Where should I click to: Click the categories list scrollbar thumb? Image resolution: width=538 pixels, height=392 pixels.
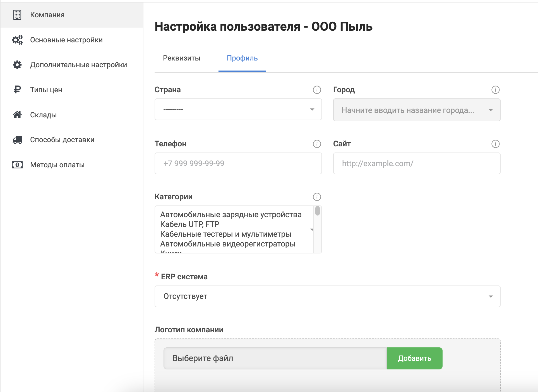click(317, 211)
